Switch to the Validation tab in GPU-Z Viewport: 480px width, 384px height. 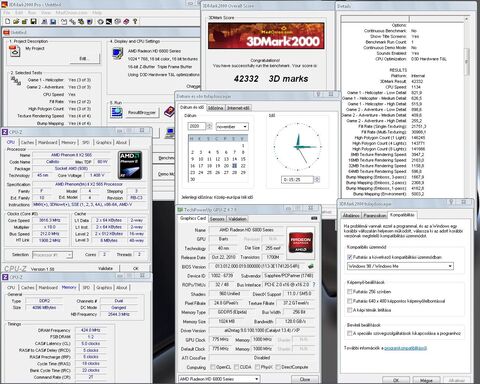coord(237,219)
